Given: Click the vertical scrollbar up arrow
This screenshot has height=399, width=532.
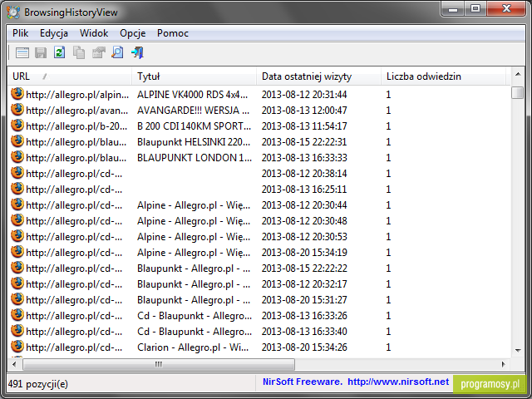Looking at the screenshot, I should 518,74.
